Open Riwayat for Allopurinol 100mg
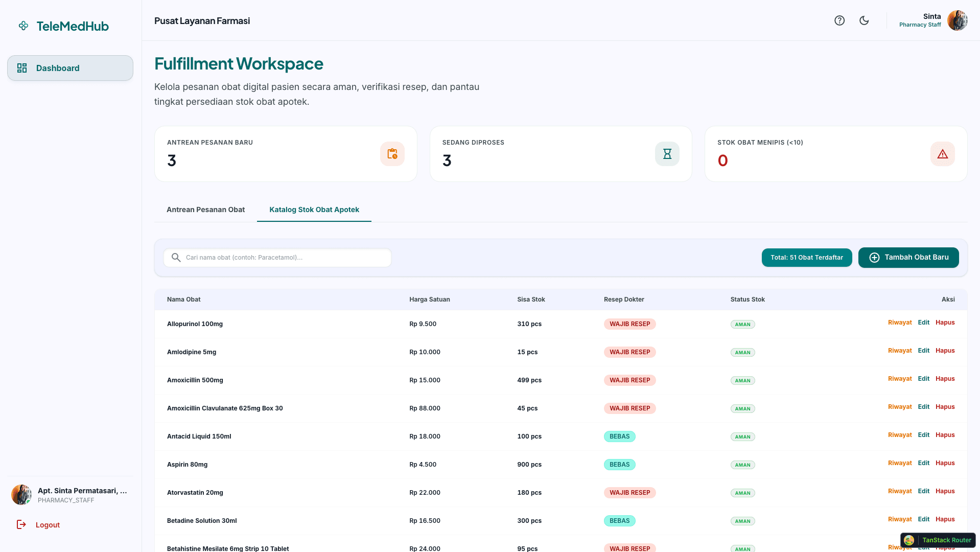Image resolution: width=980 pixels, height=552 pixels. (x=900, y=323)
